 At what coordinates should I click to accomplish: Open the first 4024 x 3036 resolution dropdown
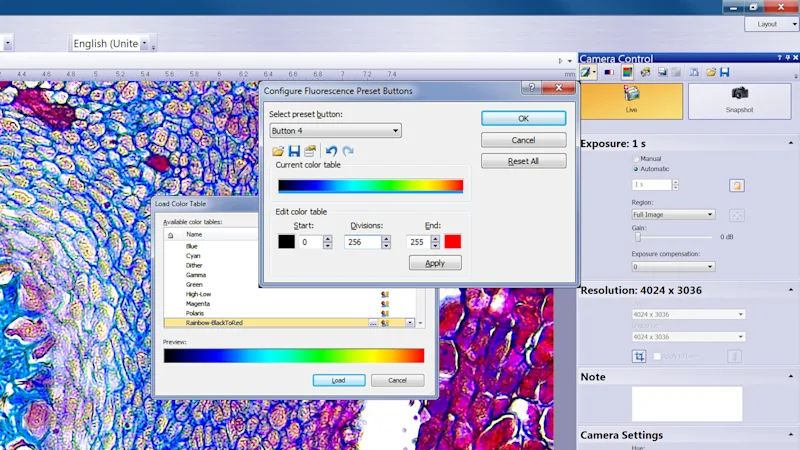(688, 314)
